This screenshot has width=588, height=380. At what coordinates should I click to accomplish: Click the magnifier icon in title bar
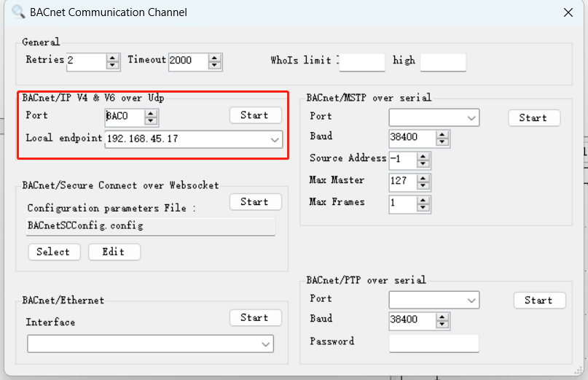click(17, 12)
